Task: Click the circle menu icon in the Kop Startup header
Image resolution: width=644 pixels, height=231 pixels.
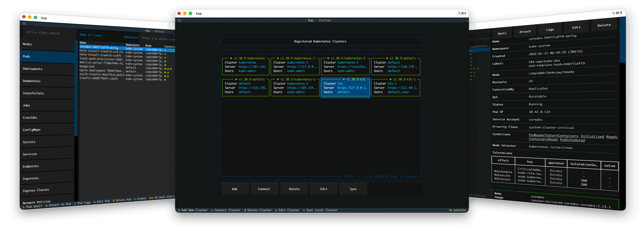Action: tap(179, 20)
